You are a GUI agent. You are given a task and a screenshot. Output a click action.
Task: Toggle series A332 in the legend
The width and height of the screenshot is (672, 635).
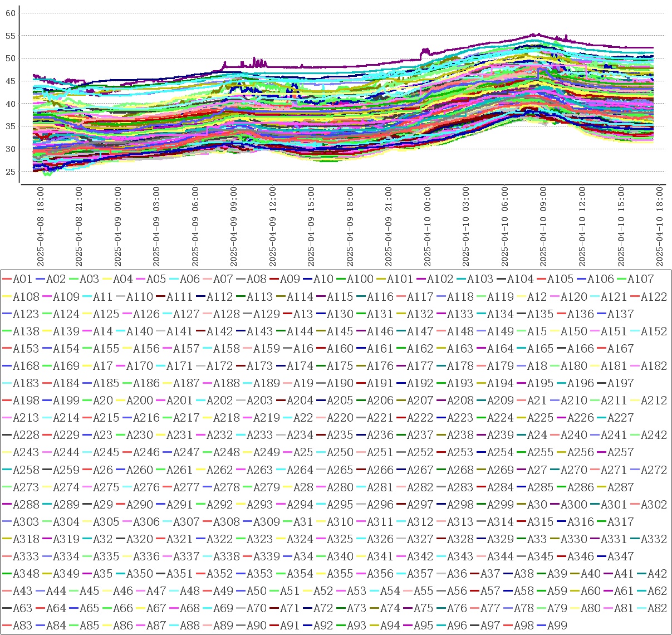point(654,539)
